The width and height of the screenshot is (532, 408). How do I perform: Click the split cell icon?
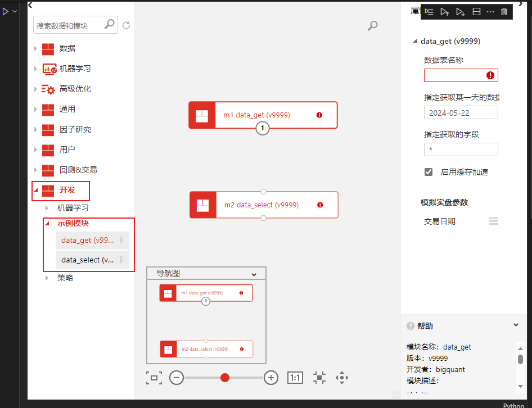pyautogui.click(x=476, y=12)
